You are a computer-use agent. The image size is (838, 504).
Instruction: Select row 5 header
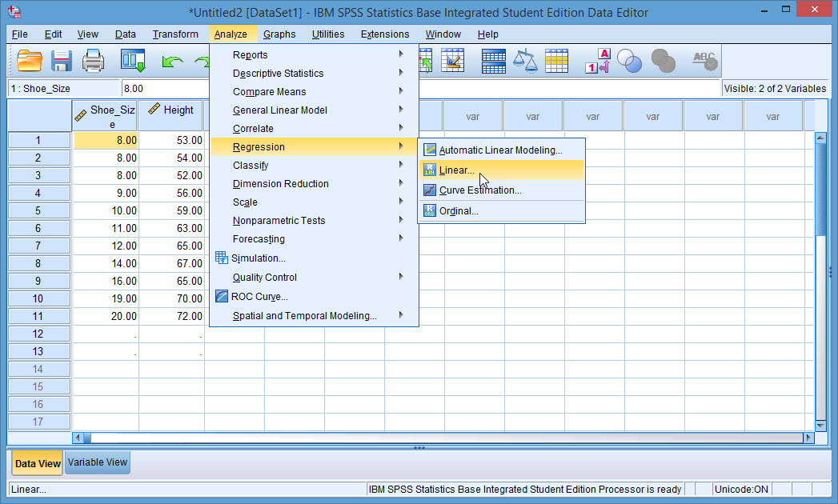point(39,210)
